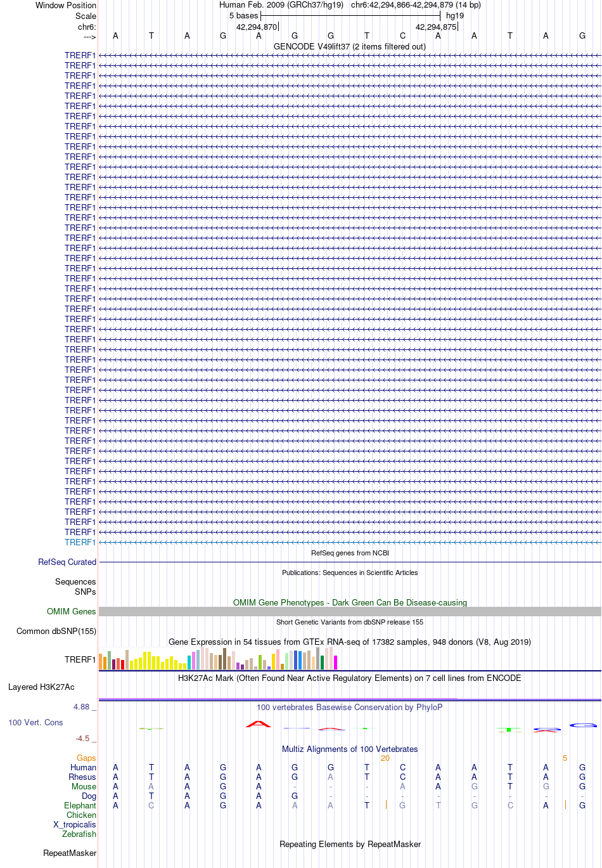
Task: Click the chr6: ruler label
Action: pyautogui.click(x=87, y=27)
